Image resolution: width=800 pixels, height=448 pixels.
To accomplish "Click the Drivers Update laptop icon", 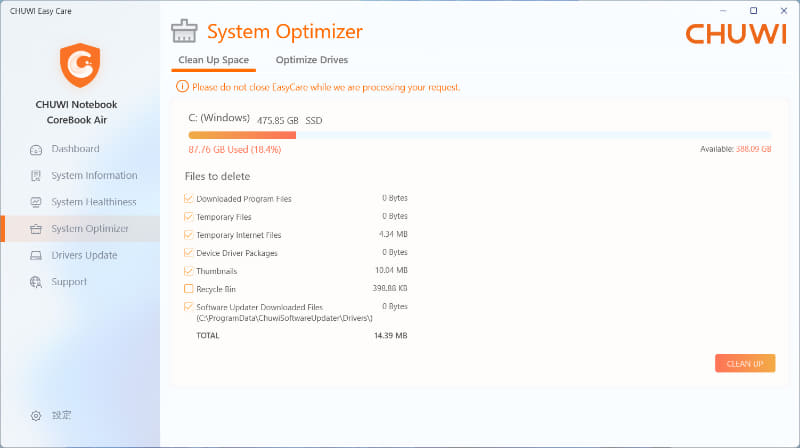I will pos(36,256).
